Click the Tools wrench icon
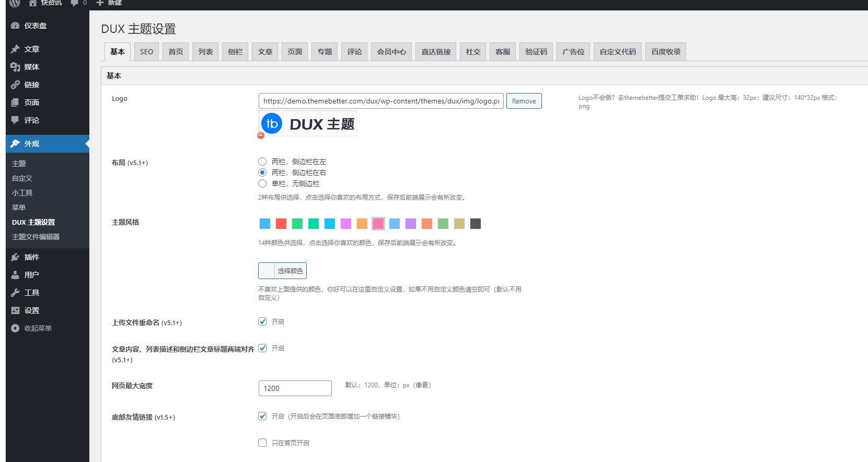The width and height of the screenshot is (868, 462). click(15, 293)
